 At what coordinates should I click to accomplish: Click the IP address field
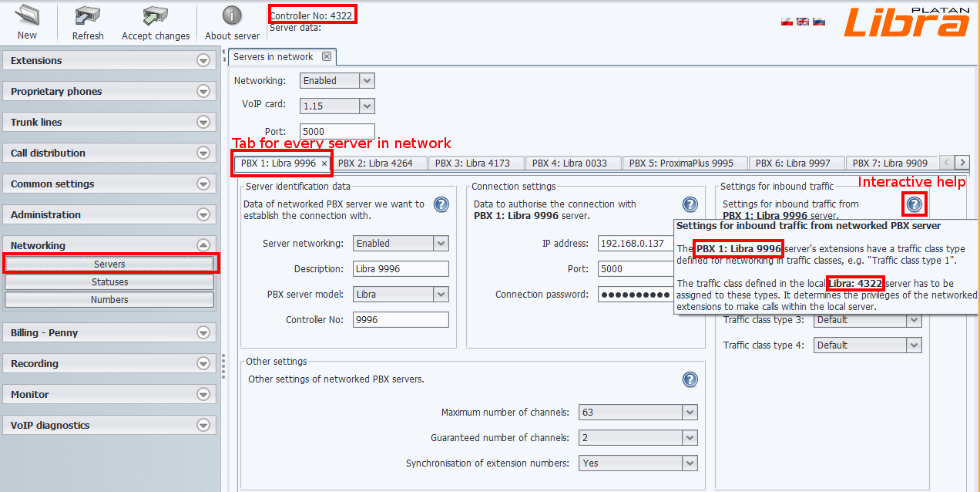[x=636, y=243]
